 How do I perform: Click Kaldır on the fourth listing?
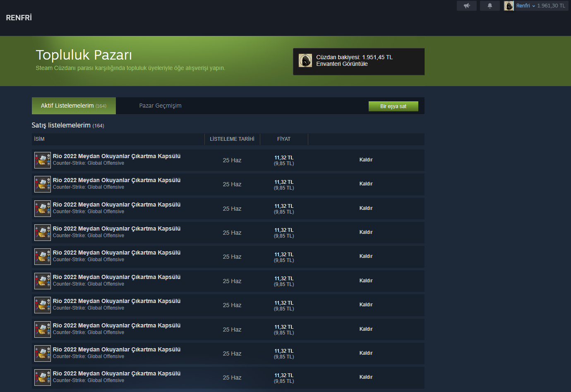(366, 232)
